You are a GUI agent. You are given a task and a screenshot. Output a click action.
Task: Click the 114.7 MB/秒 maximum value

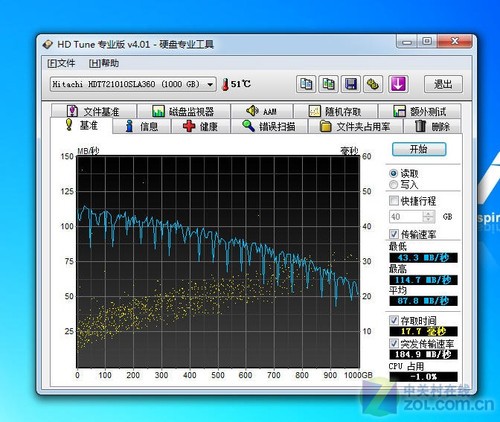[423, 280]
